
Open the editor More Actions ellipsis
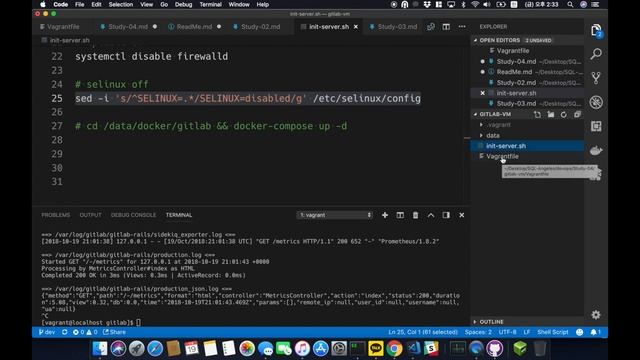click(x=462, y=27)
